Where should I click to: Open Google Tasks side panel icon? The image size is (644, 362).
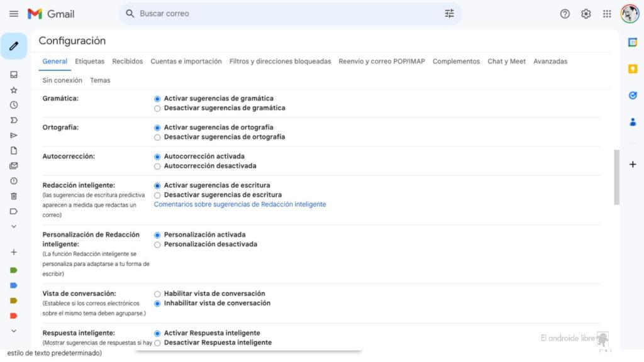[x=633, y=96]
